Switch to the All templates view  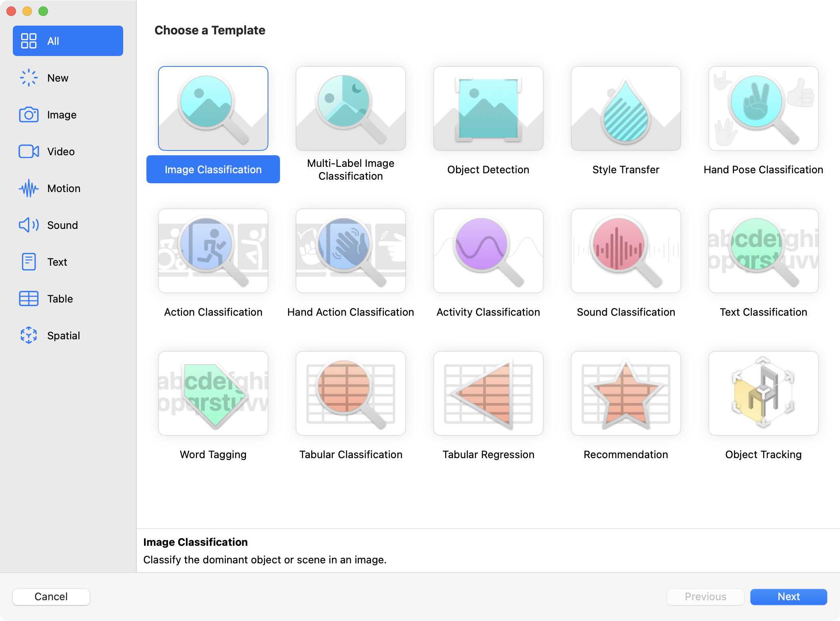tap(68, 40)
